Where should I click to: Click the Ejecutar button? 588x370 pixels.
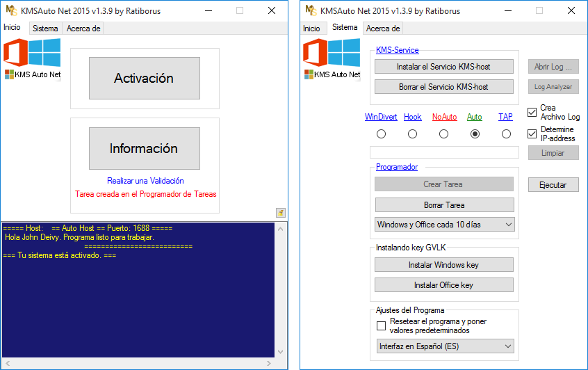(553, 185)
